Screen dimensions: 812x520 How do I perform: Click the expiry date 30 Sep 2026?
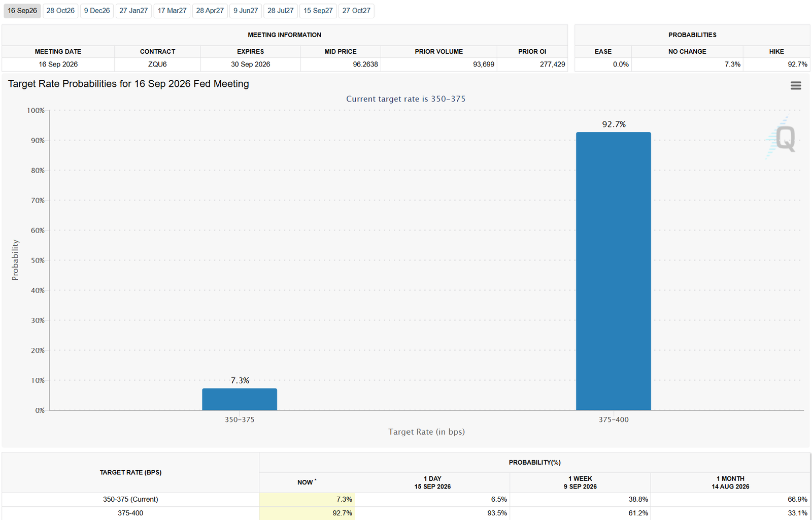(x=250, y=64)
